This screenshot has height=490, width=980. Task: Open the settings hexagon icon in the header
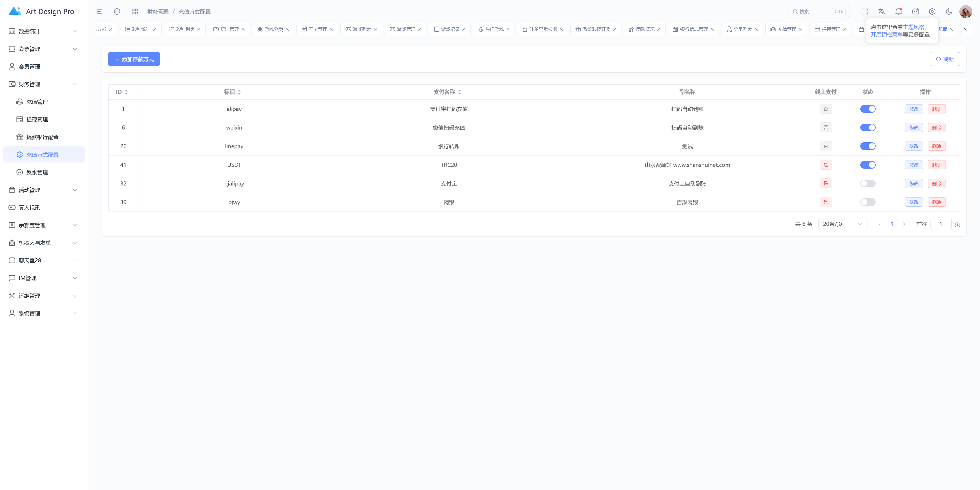pyautogui.click(x=932, y=11)
